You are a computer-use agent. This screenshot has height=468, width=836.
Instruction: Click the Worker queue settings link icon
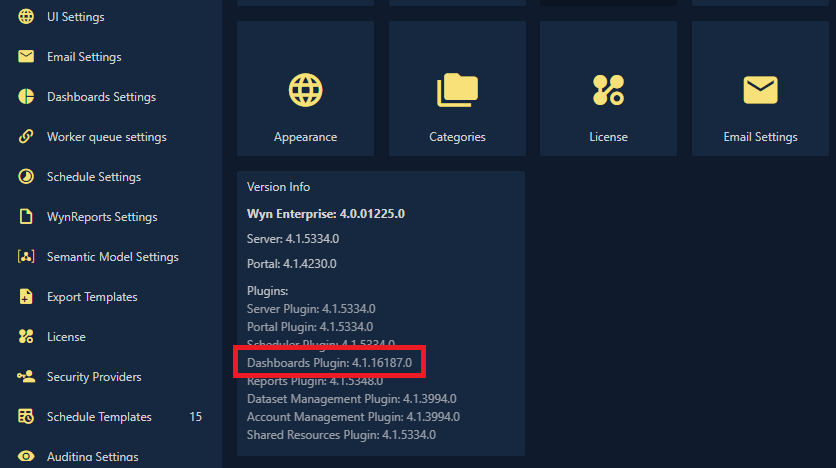26,137
